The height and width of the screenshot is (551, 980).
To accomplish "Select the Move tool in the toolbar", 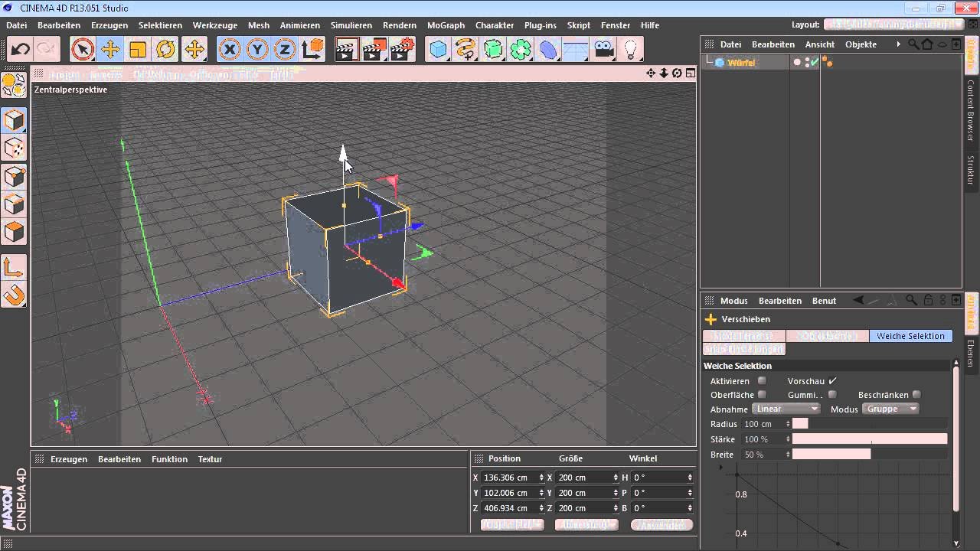I will [109, 49].
